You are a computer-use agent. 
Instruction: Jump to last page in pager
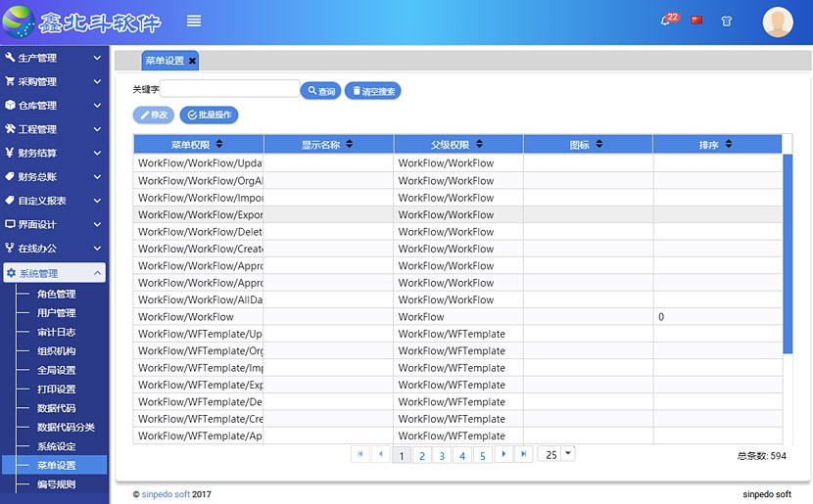click(524, 454)
